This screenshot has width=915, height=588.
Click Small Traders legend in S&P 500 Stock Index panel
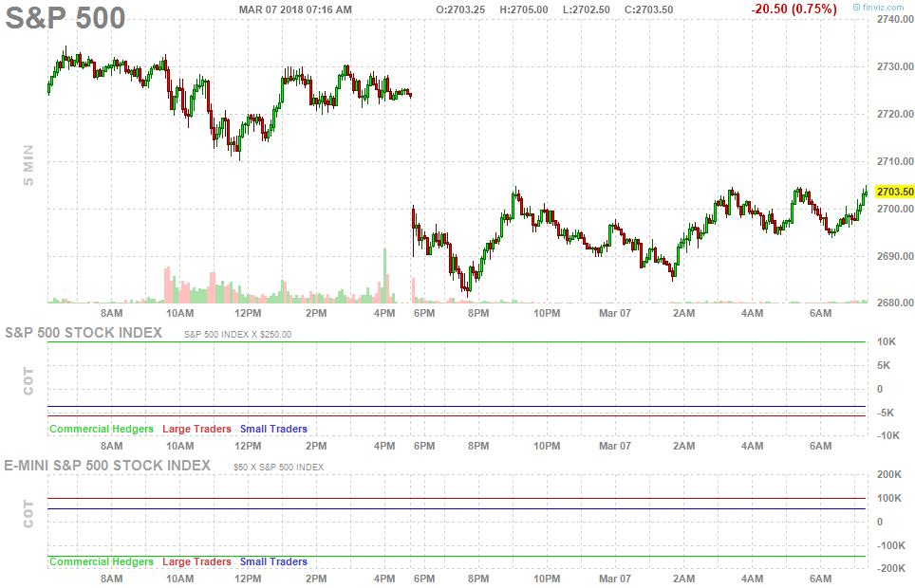[273, 429]
